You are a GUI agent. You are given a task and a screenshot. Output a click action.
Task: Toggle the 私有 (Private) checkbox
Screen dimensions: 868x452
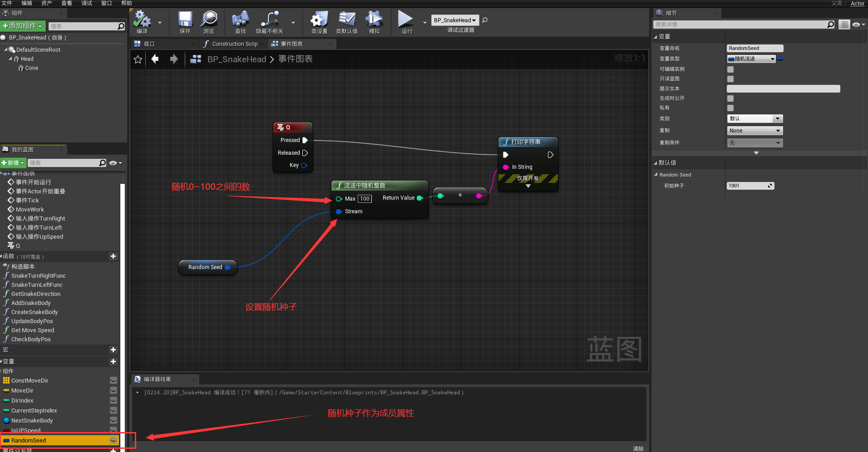730,108
